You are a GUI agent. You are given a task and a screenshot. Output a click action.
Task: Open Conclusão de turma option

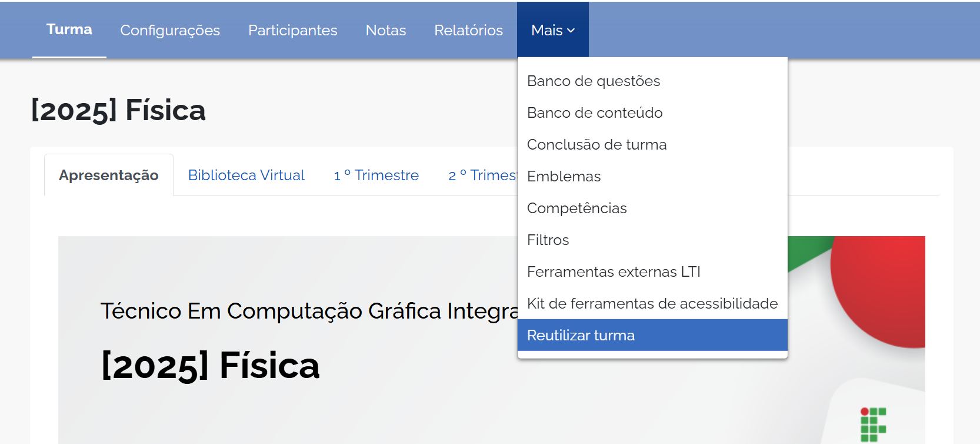tap(596, 144)
